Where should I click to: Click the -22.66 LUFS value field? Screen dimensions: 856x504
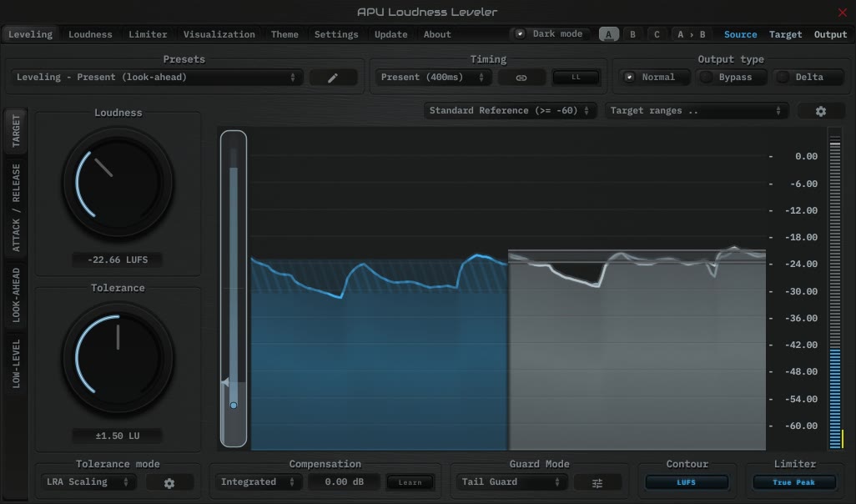tap(118, 260)
